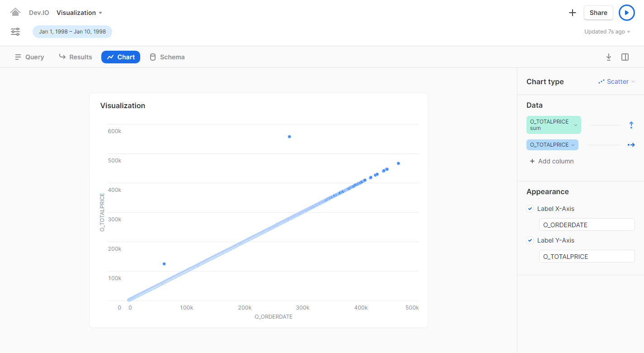Image resolution: width=644 pixels, height=353 pixels.
Task: Switch to the Query tab
Action: tap(29, 57)
